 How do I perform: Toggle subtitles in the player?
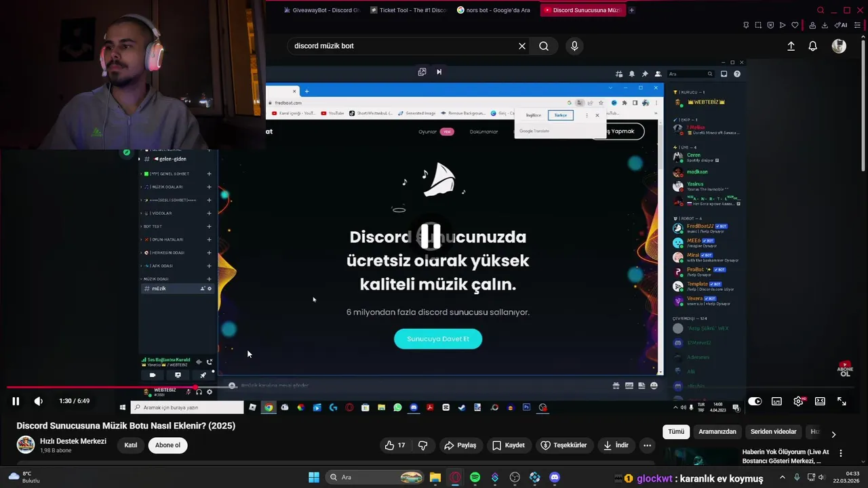tap(776, 401)
